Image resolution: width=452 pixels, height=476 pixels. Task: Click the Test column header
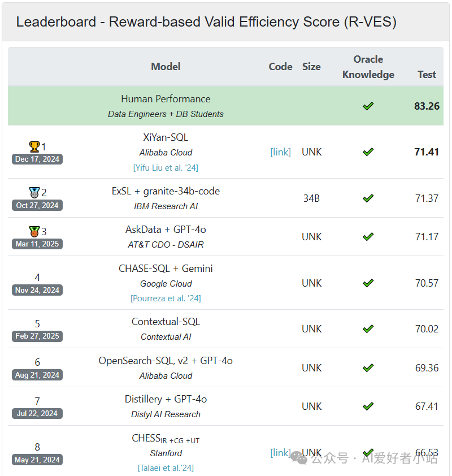click(427, 74)
